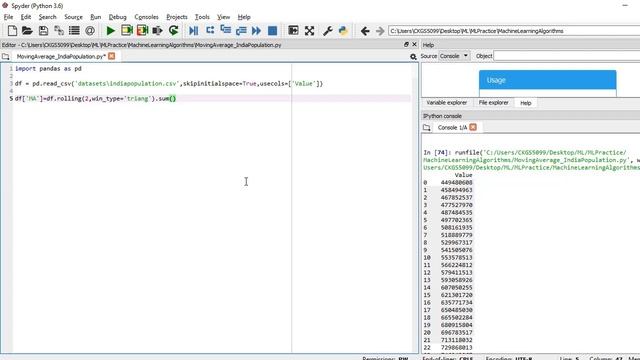Screen dimensions: 640x360
Task: Run current cell and advance to next
Action: [x=142, y=31]
